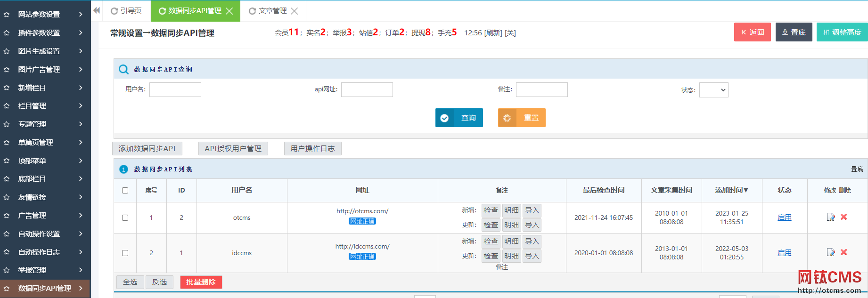Click the blue 查询 button
Screen dimensions: 868x298
459,118
